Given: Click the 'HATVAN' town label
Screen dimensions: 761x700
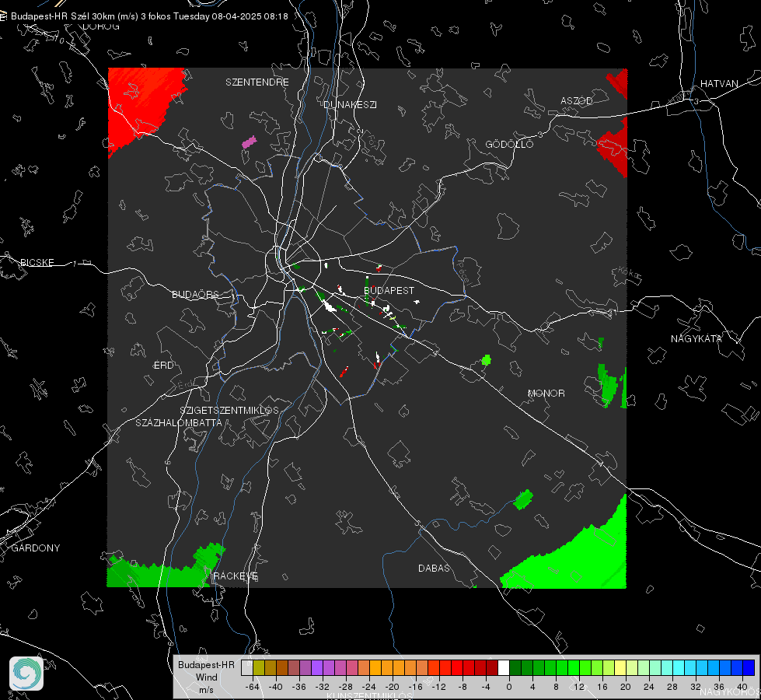Looking at the screenshot, I should click(x=719, y=83).
